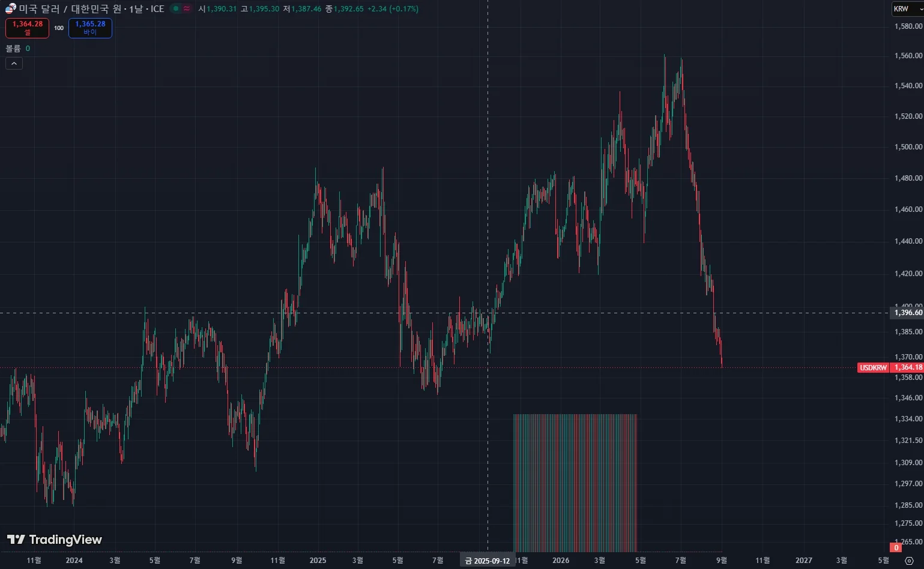
Task: Click the 볼륨 volume indicator label
Action: (13, 48)
